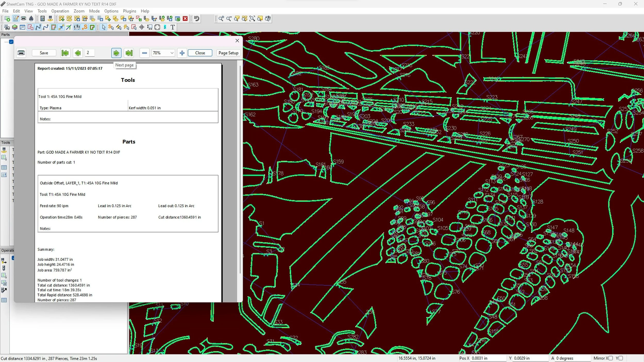This screenshot has height=362, width=644.
Task: Click the red X delete icon
Action: [185, 19]
